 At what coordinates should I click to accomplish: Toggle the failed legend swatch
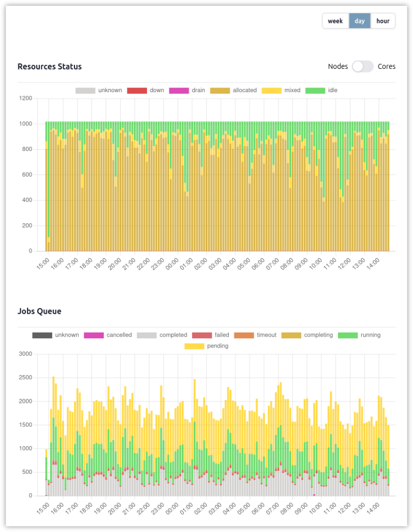202,335
